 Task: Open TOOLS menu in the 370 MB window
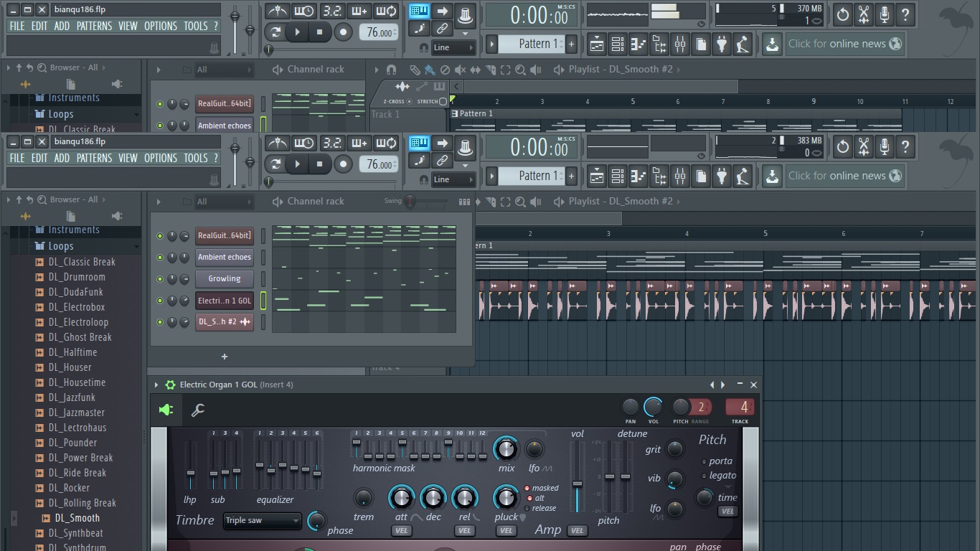tap(195, 26)
